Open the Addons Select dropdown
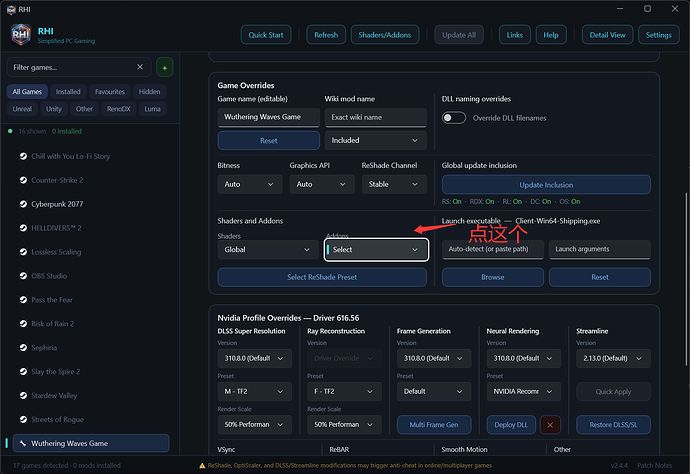Screen dimensions: 690x474 point(376,250)
